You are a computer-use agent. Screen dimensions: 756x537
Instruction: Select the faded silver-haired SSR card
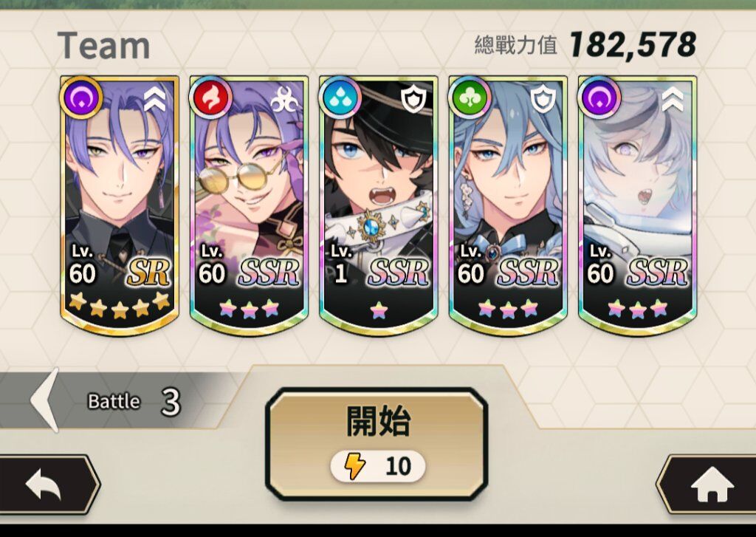pyautogui.click(x=637, y=205)
